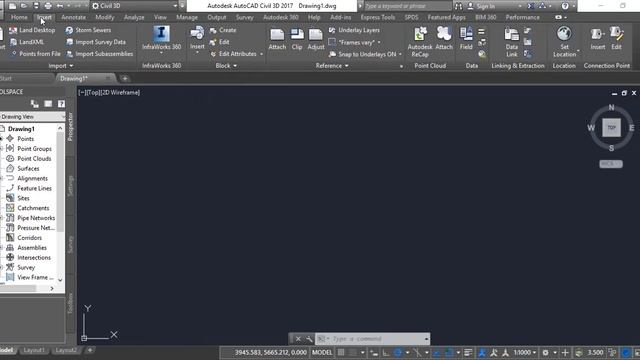This screenshot has height=360, width=640.
Task: Click Connection Point Insert icon
Action: [598, 34]
